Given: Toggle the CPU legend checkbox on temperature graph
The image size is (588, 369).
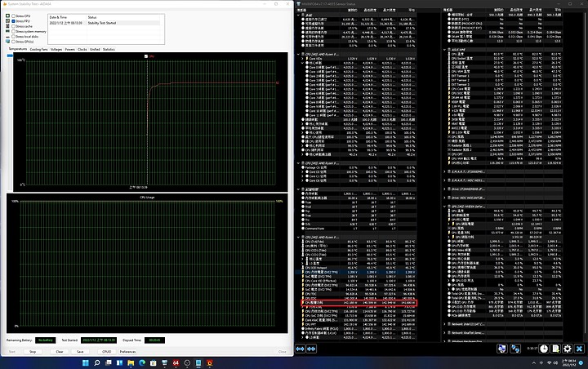Looking at the screenshot, I should pyautogui.click(x=146, y=56).
